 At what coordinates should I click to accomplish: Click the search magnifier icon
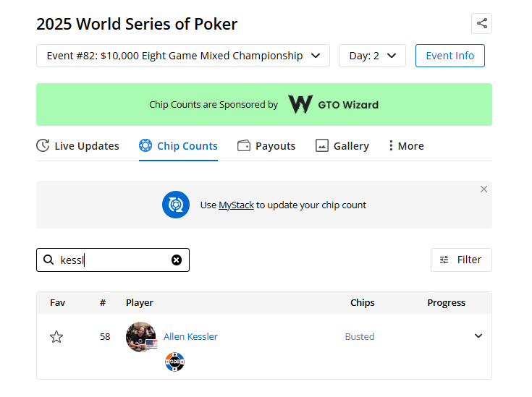pyautogui.click(x=48, y=260)
